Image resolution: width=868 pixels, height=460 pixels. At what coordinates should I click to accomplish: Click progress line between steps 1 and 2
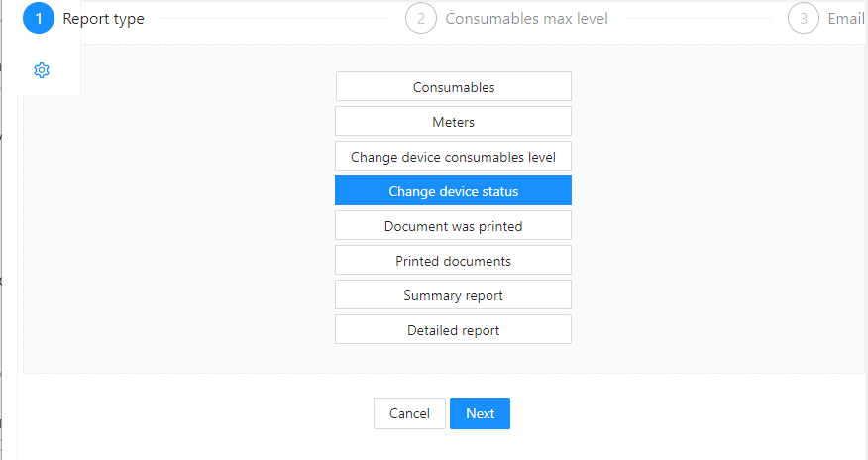(275, 18)
